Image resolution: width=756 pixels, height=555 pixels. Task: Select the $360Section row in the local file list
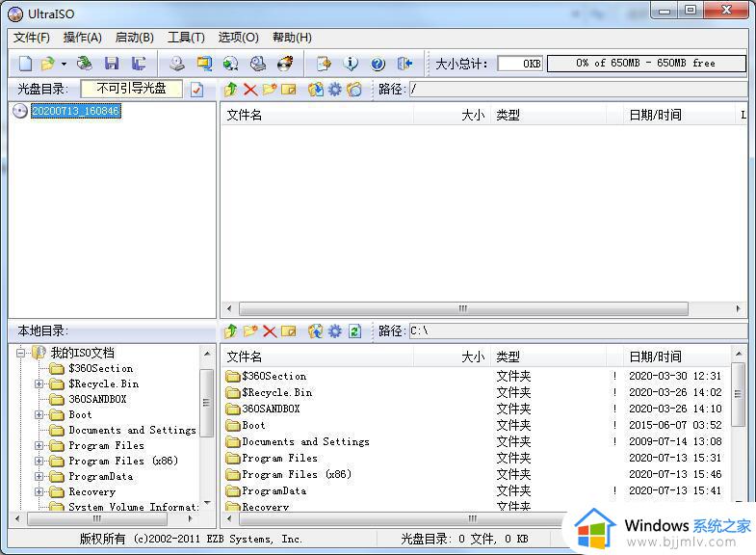click(x=475, y=376)
